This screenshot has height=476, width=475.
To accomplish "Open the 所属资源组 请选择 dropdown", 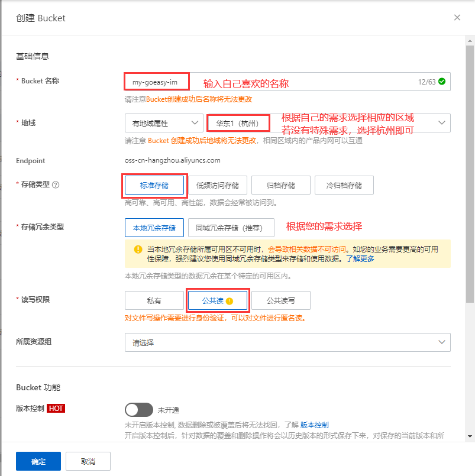I will pos(287,342).
